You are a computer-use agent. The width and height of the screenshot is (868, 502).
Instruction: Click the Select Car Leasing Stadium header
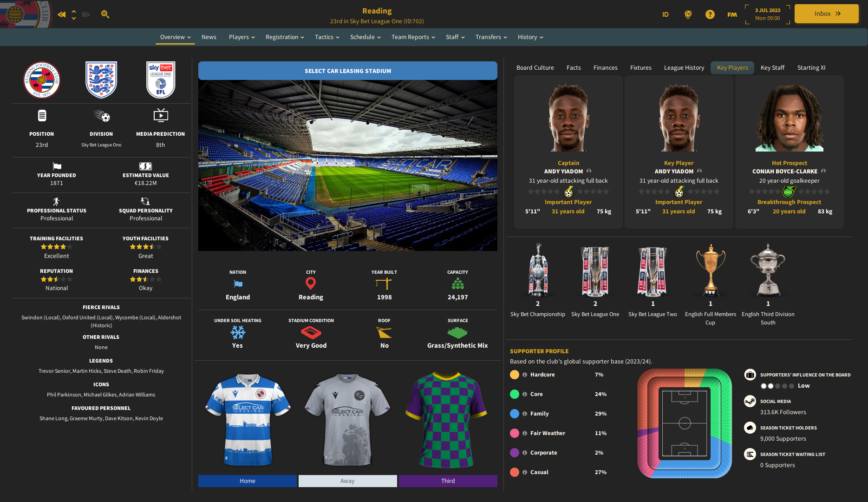point(348,71)
